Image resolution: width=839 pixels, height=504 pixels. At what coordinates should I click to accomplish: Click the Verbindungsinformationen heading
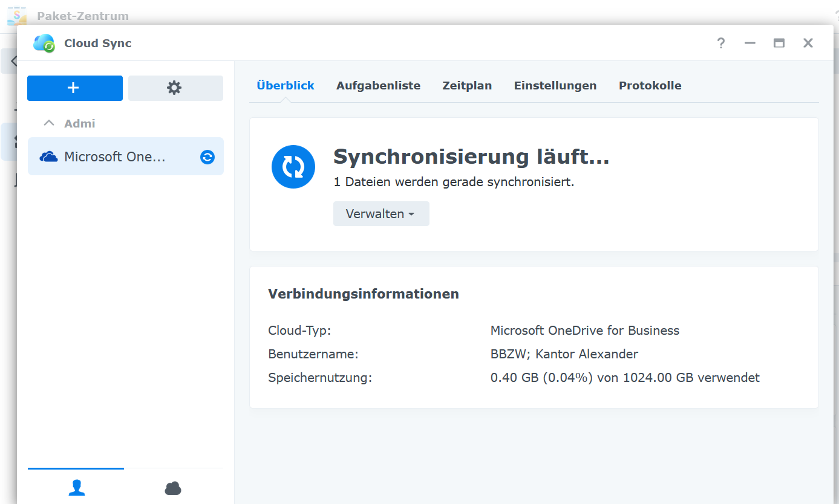pos(364,294)
